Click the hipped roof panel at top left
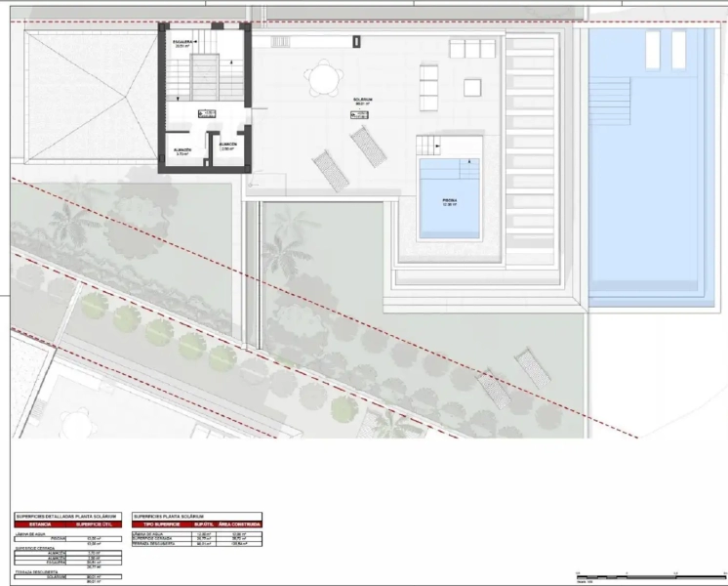Viewport: 728px width, 586px height. pyautogui.click(x=90, y=97)
